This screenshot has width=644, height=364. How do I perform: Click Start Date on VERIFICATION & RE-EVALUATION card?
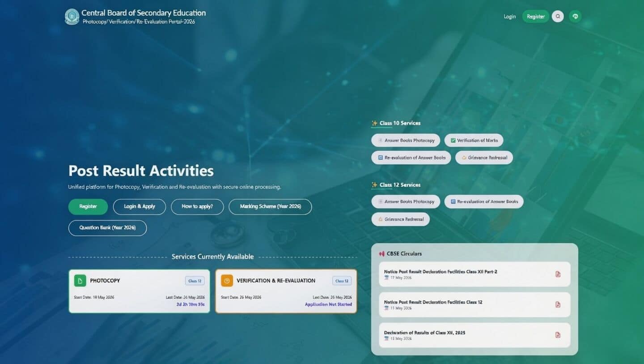pyautogui.click(x=241, y=297)
